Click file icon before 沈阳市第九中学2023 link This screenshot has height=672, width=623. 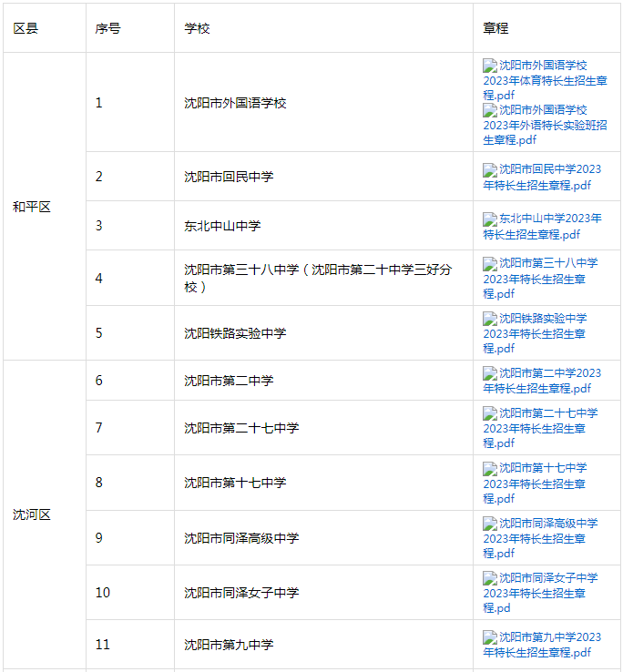pyautogui.click(x=490, y=637)
